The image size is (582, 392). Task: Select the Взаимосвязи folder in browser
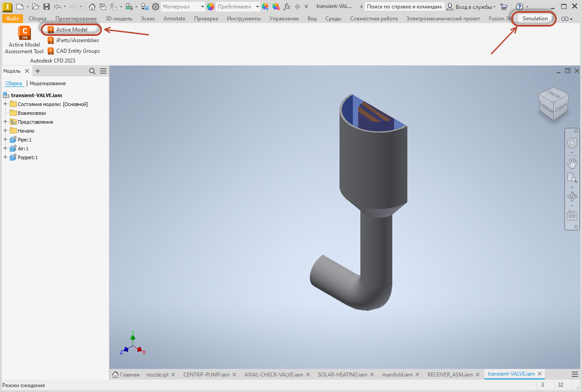click(x=31, y=113)
